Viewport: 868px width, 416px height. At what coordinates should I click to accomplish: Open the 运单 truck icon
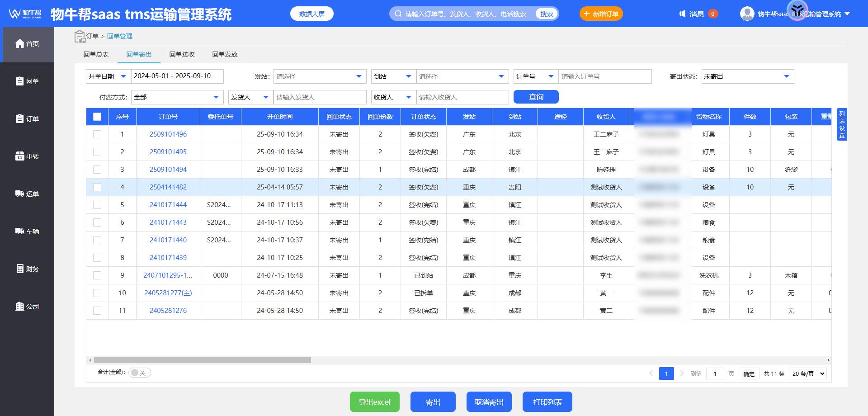(19, 194)
